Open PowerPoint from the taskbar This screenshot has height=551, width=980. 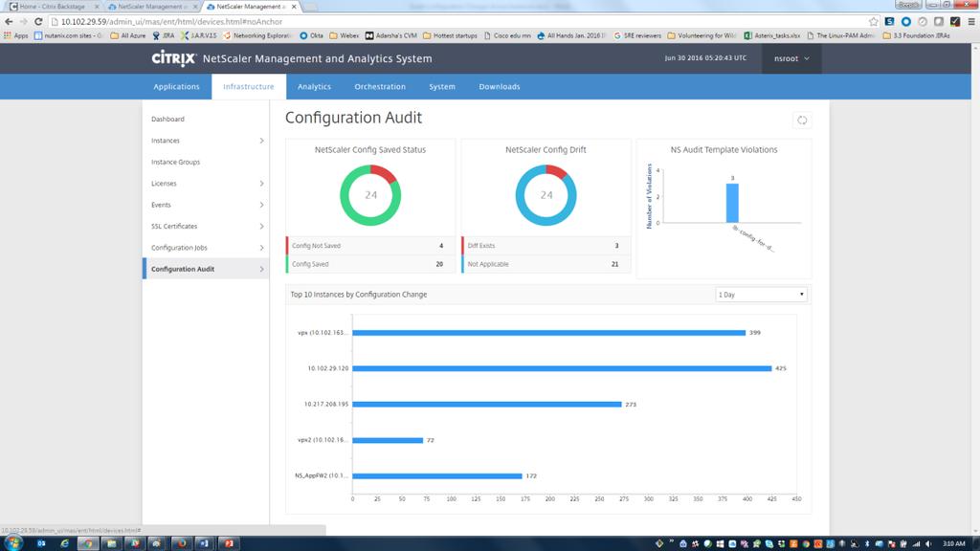(228, 543)
